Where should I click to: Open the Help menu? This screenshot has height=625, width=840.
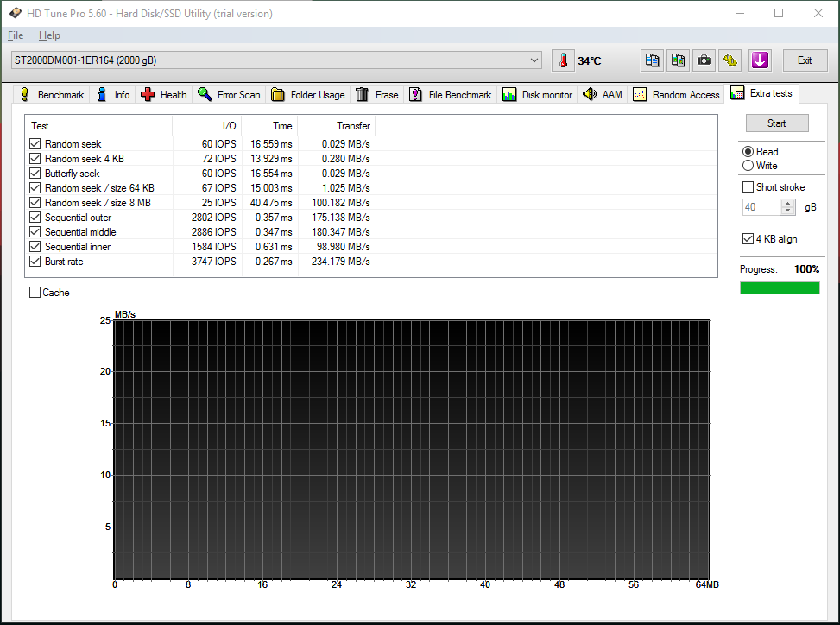point(49,35)
